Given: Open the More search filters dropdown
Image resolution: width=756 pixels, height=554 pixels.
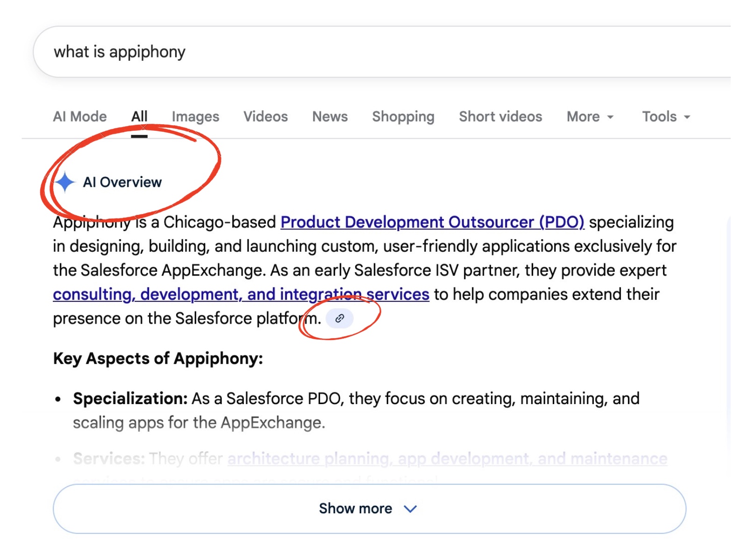Looking at the screenshot, I should tap(590, 117).
